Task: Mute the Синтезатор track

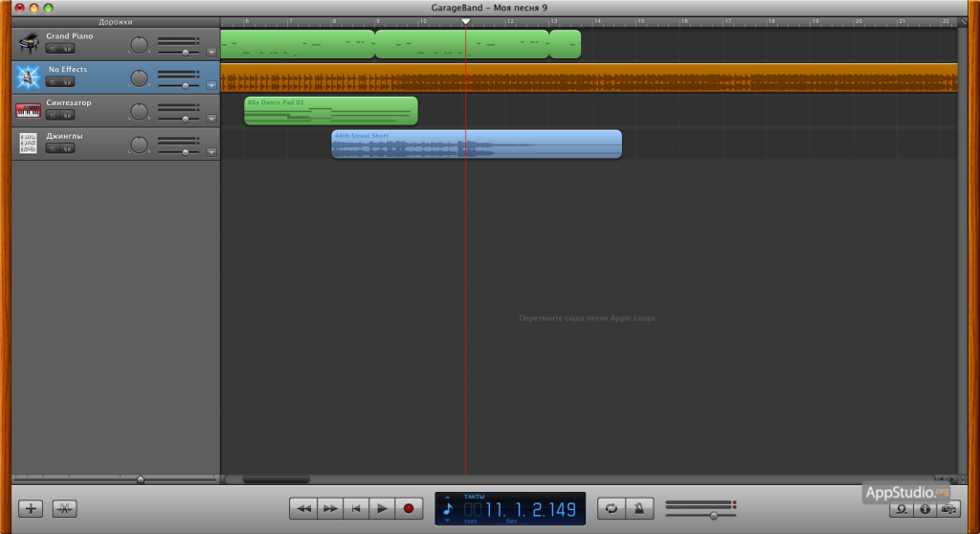Action: 54,115
